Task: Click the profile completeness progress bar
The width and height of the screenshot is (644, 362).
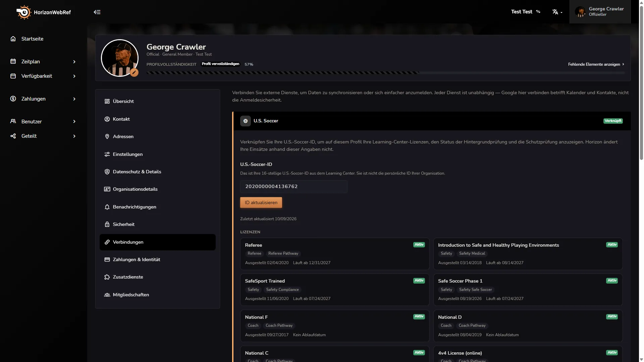Action: pyautogui.click(x=386, y=73)
